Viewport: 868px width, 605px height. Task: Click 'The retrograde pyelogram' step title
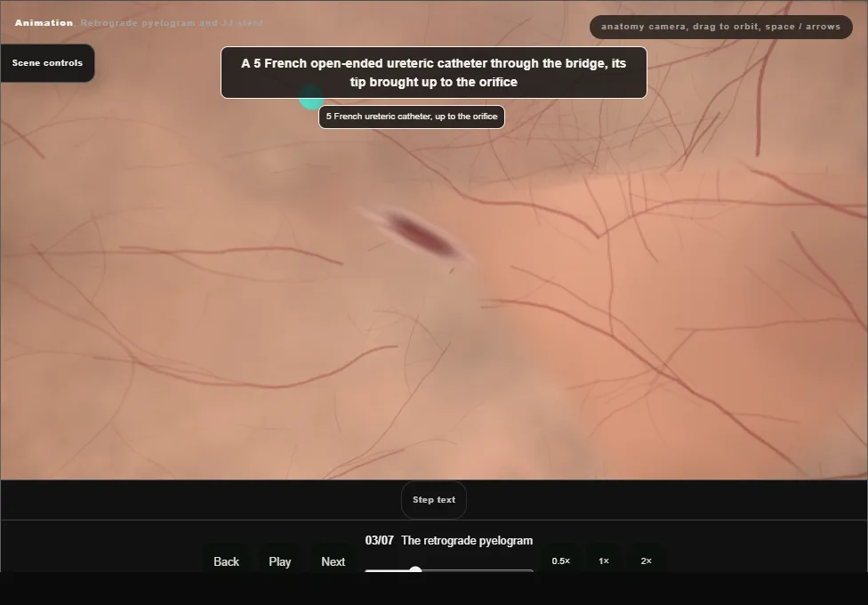coord(467,541)
